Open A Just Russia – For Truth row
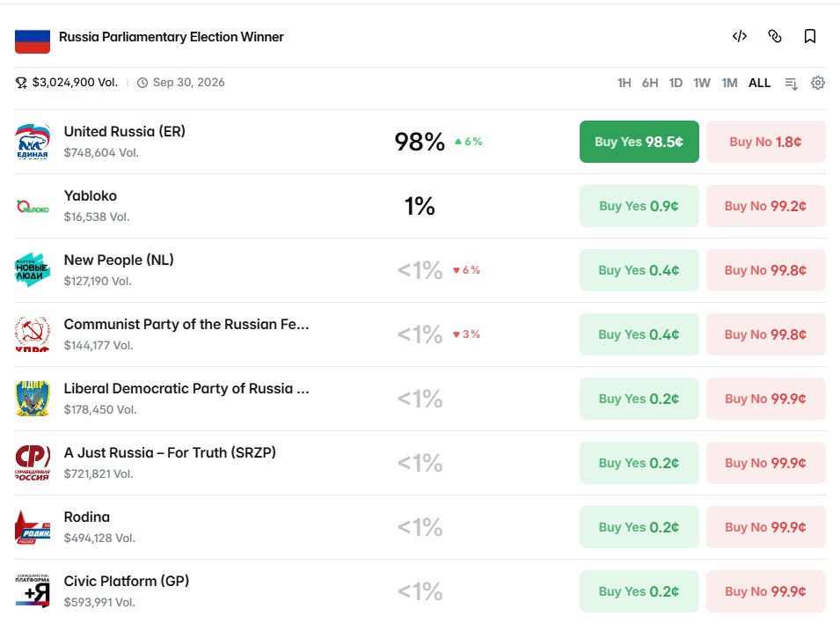The height and width of the screenshot is (638, 840). (420, 463)
